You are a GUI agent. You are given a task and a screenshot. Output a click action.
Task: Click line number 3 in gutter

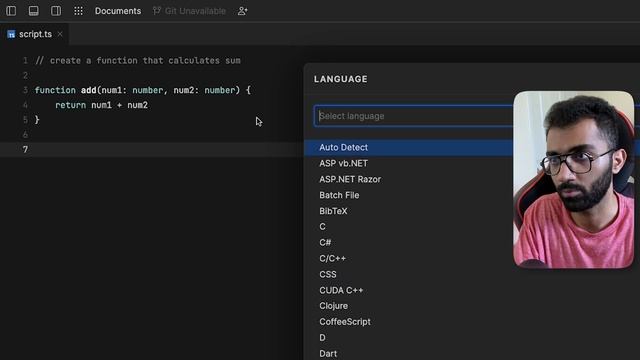pyautogui.click(x=25, y=90)
